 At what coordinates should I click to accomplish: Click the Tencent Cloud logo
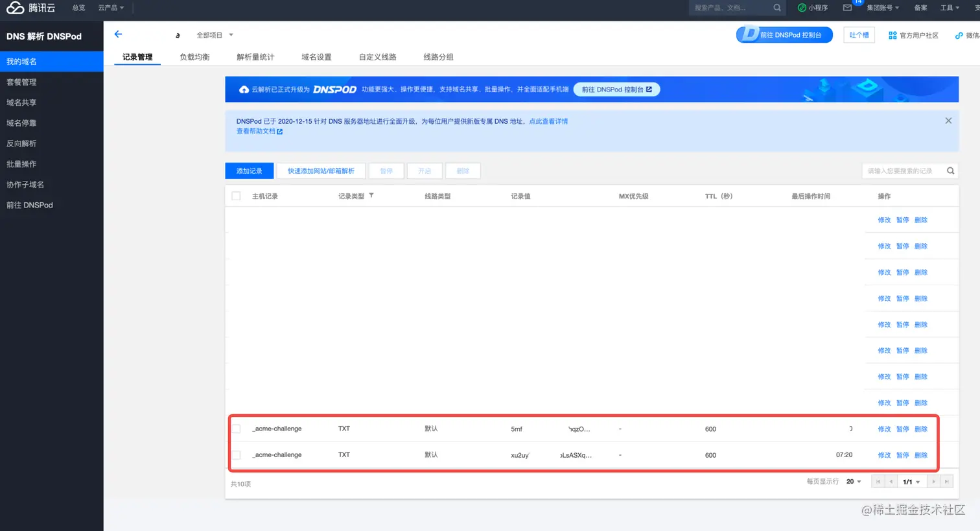tap(30, 8)
